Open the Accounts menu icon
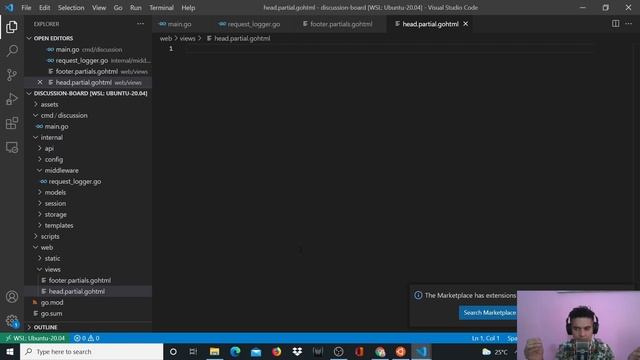 tap(11, 296)
